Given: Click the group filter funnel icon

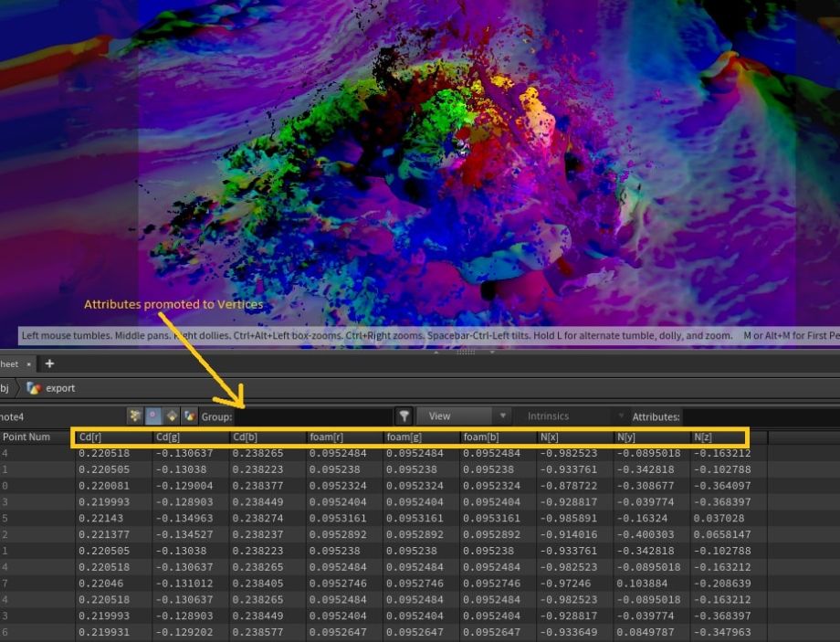Looking at the screenshot, I should 404,416.
